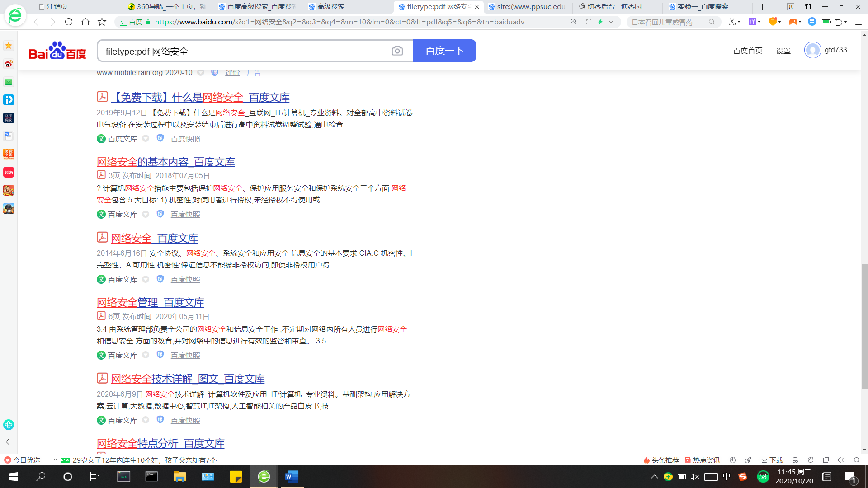The width and height of the screenshot is (868, 488).
Task: Click the scissors screenshot tool icon
Action: point(731,22)
